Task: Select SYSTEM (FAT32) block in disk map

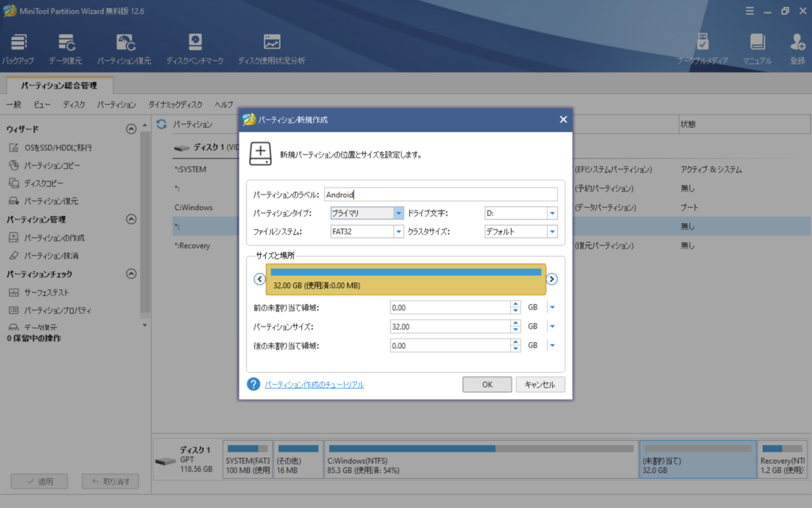Action: click(248, 459)
